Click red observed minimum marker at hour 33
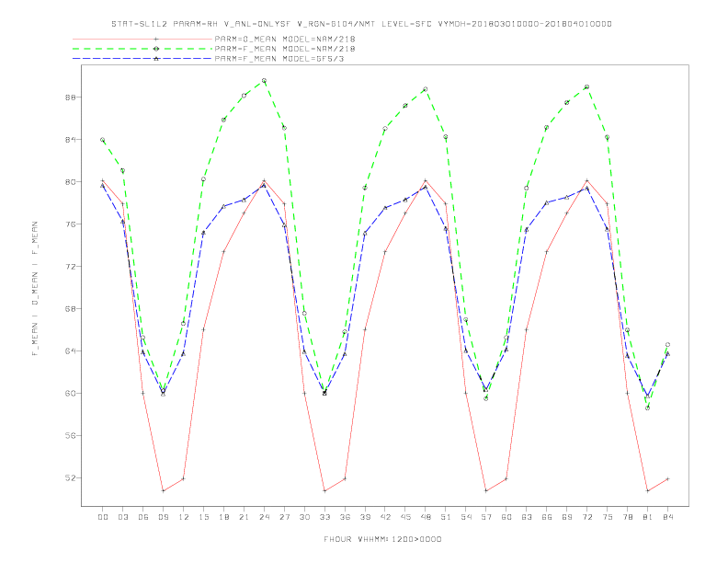The image size is (728, 563). coord(324,490)
